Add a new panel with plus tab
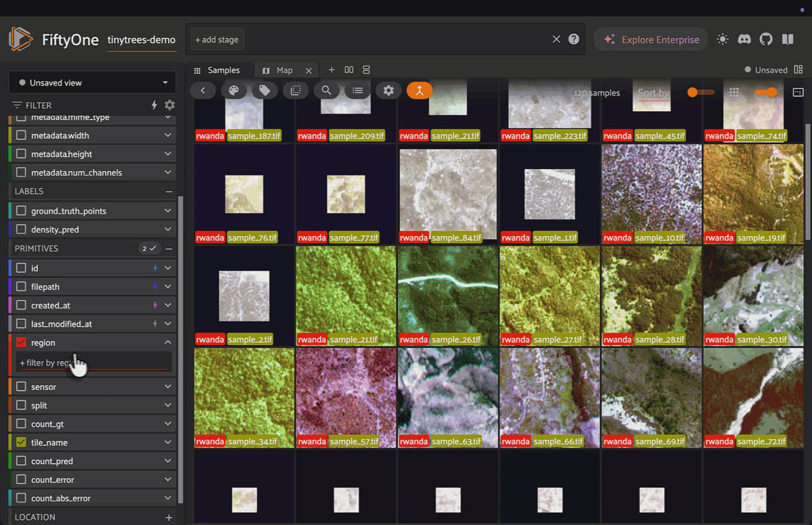 [332, 70]
